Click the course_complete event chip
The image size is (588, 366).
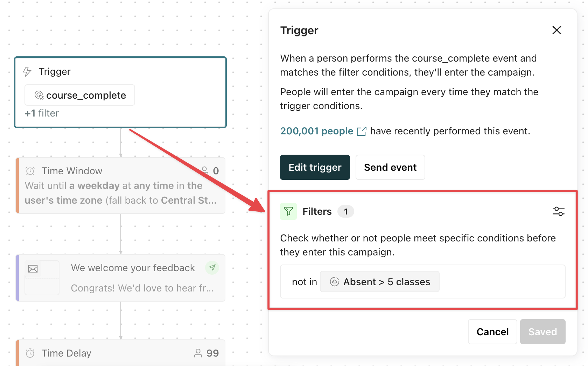(x=80, y=95)
